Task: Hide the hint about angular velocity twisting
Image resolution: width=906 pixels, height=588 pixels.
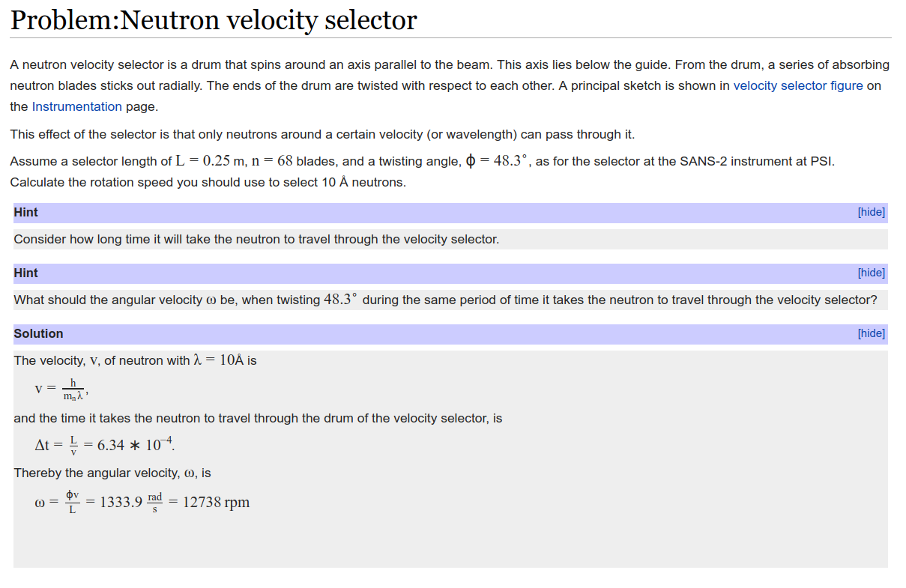Action: [x=871, y=273]
